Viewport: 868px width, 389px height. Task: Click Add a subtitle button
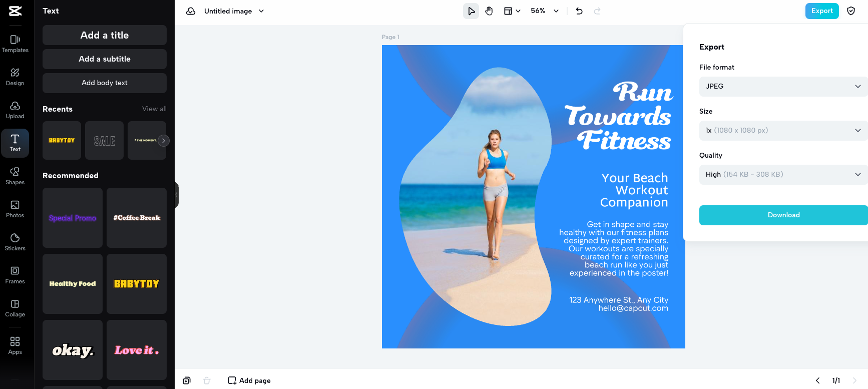pyautogui.click(x=105, y=59)
